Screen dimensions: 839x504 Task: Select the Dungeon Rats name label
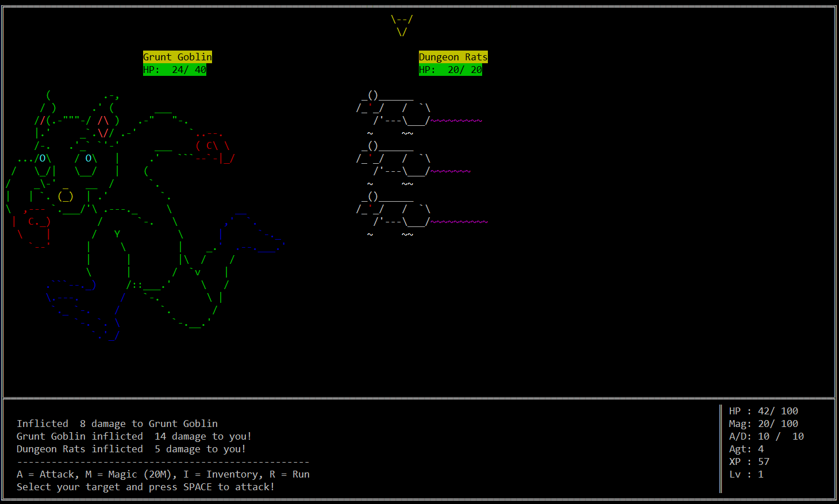453,57
